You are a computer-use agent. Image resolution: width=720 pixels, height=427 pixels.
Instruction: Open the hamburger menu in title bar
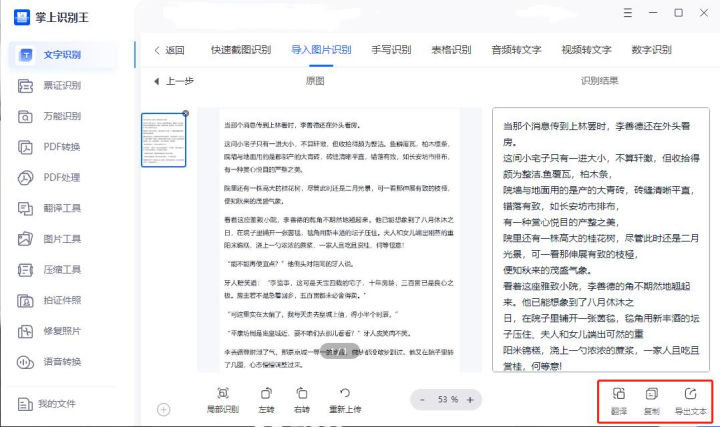(x=628, y=13)
